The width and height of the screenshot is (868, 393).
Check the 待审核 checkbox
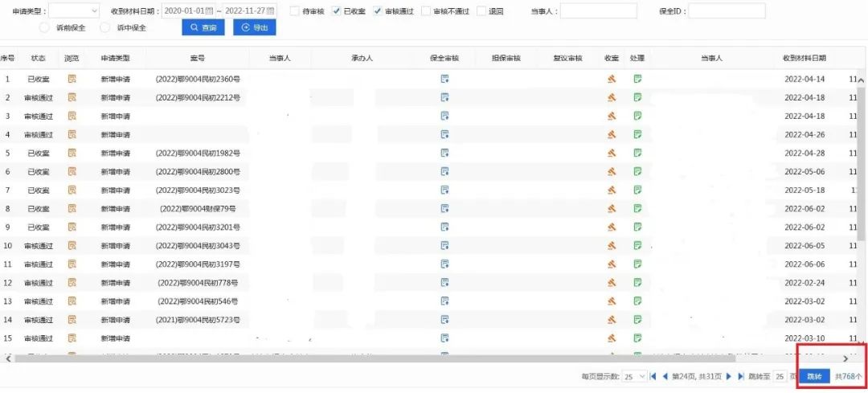click(x=294, y=11)
